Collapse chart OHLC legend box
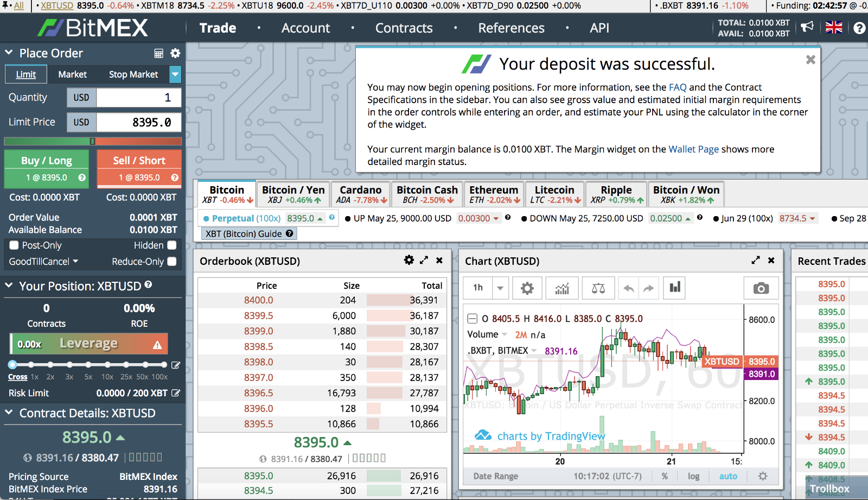The width and height of the screenshot is (868, 500). (473, 319)
